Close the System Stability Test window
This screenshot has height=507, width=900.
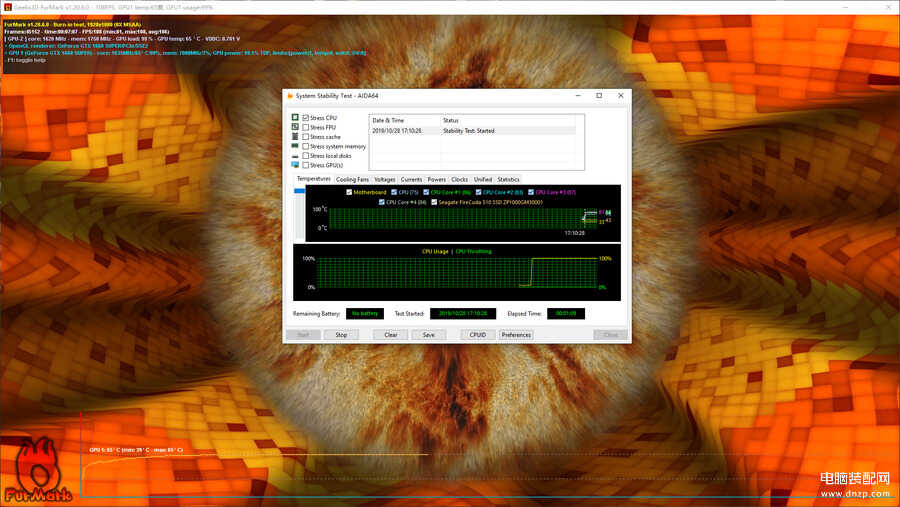pyautogui.click(x=620, y=96)
